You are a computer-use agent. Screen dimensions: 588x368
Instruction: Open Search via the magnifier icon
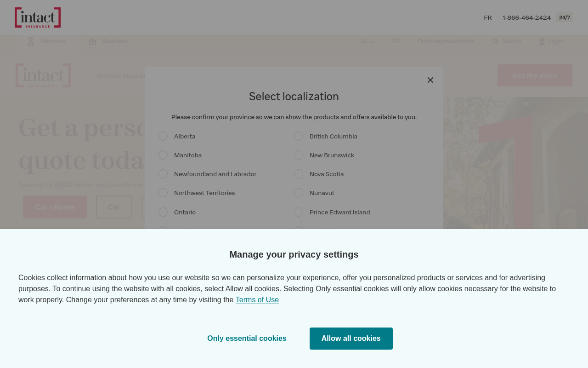pyautogui.click(x=495, y=41)
